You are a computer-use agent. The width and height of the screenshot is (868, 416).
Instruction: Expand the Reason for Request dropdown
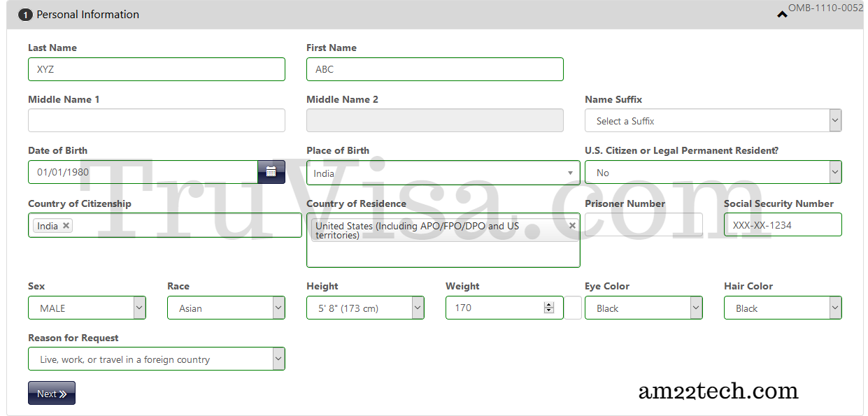[x=157, y=359]
